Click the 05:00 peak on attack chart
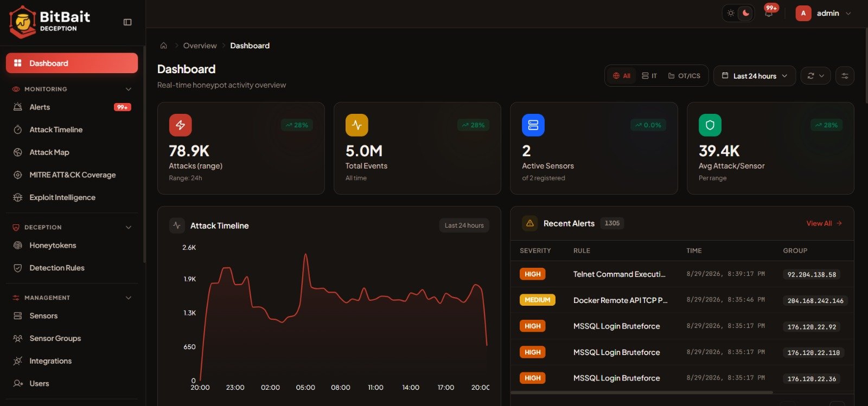The width and height of the screenshot is (868, 406). [x=306, y=255]
